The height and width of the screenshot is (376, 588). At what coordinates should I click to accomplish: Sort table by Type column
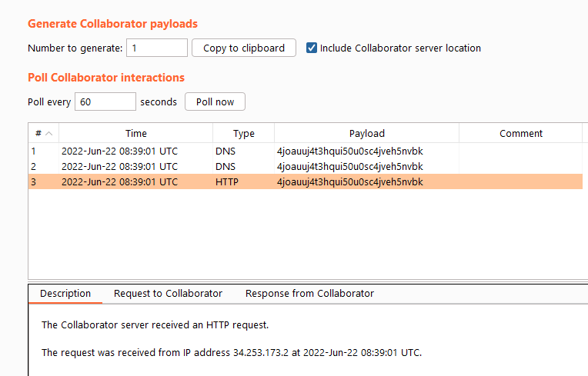244,133
